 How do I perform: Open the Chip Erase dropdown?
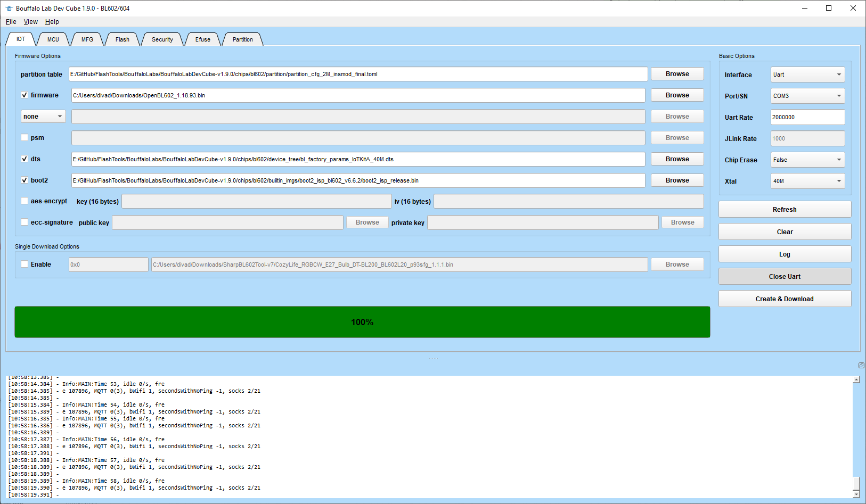pos(807,160)
